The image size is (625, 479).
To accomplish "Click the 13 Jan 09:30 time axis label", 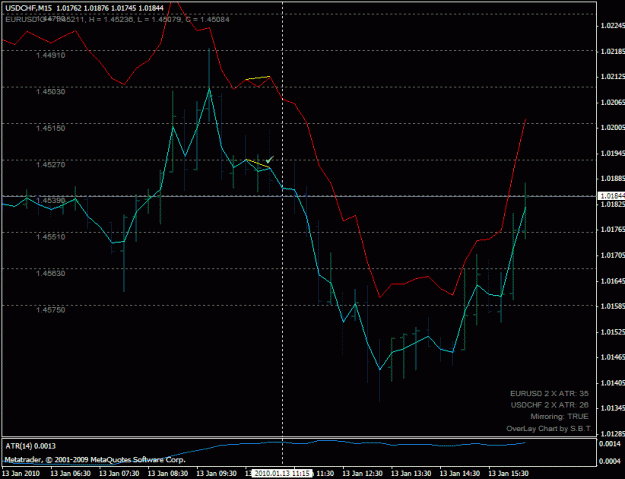I will coord(216,473).
